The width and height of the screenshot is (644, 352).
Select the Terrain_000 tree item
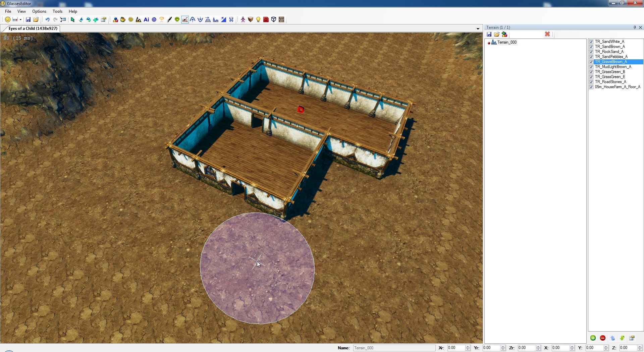tap(506, 42)
